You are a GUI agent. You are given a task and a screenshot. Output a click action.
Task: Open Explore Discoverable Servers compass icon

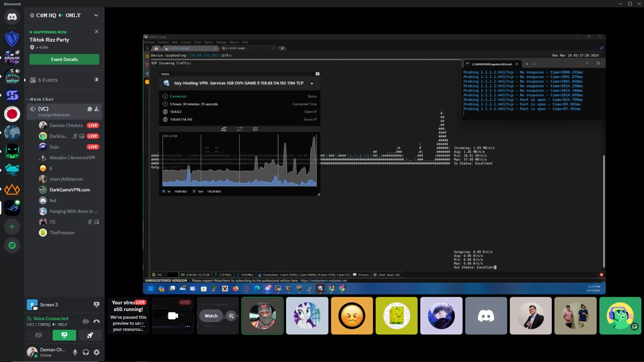click(x=12, y=245)
